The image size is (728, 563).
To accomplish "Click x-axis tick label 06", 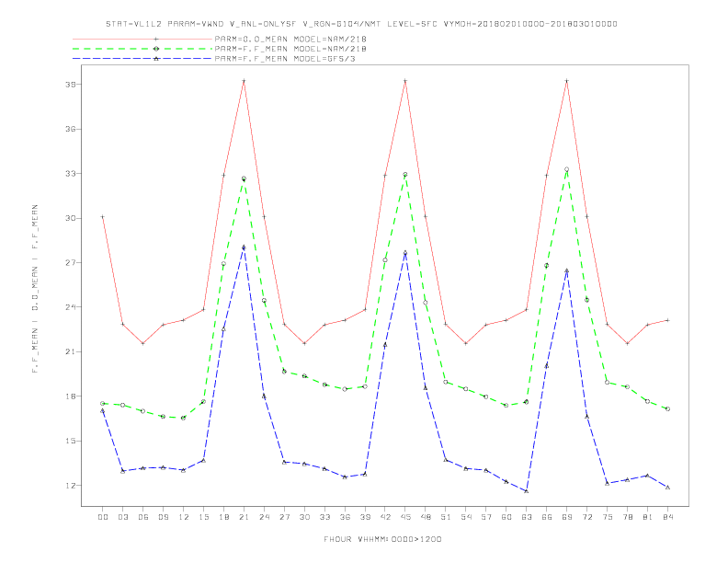I will point(143,517).
